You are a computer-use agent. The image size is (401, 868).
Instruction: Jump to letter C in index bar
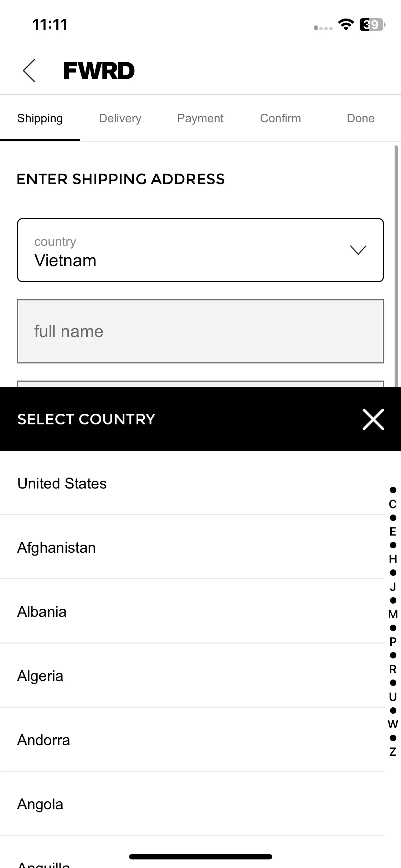pyautogui.click(x=393, y=504)
